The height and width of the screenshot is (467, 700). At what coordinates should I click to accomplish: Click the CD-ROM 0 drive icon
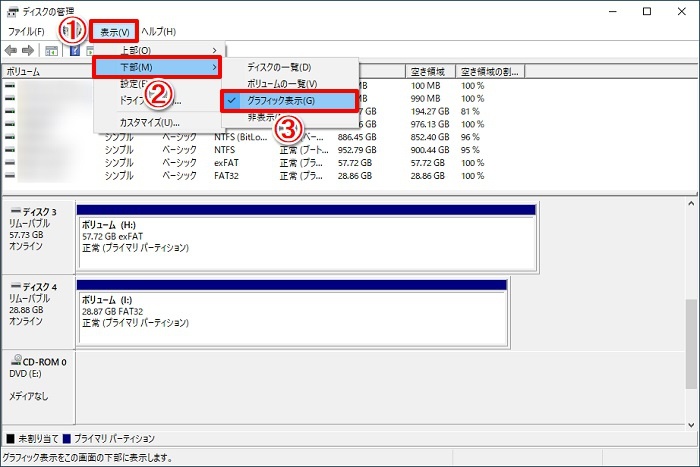pyautogui.click(x=17, y=360)
